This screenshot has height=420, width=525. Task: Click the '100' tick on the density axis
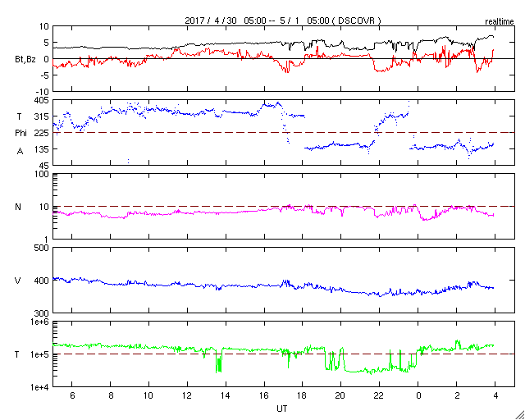point(42,174)
